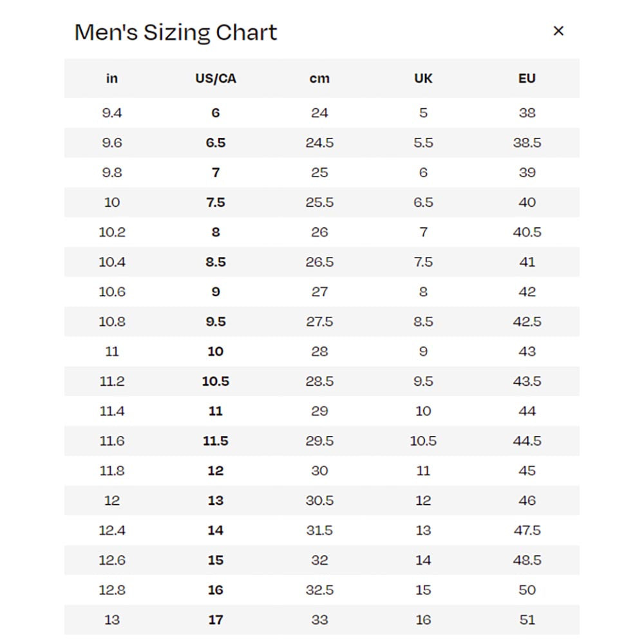Select the 12.8 inch cell

coord(112,590)
